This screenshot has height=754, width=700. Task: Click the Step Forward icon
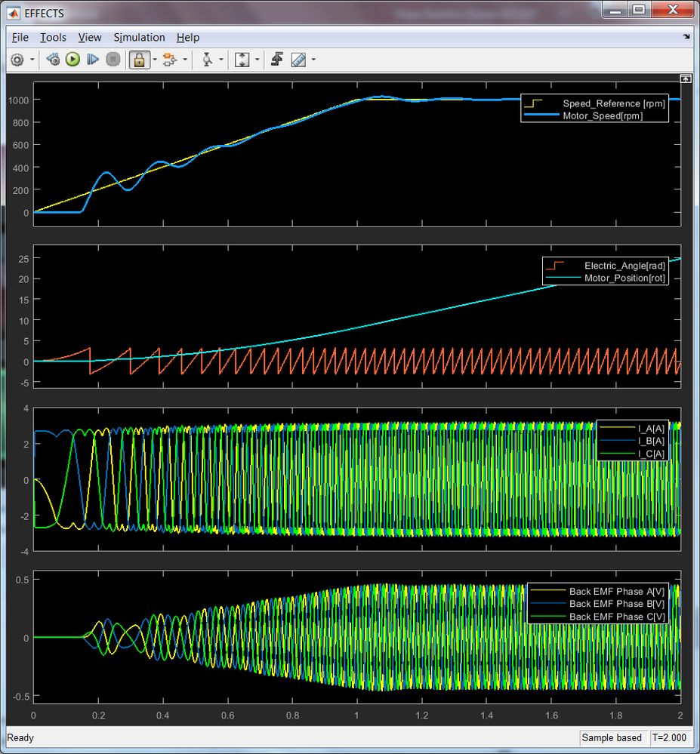coord(93,60)
